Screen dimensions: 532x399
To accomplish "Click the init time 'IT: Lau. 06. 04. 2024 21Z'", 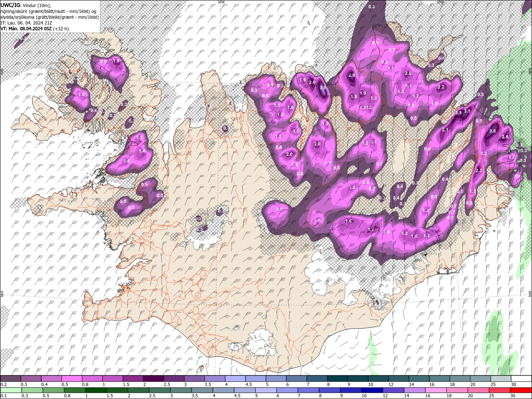I will [x=27, y=23].
